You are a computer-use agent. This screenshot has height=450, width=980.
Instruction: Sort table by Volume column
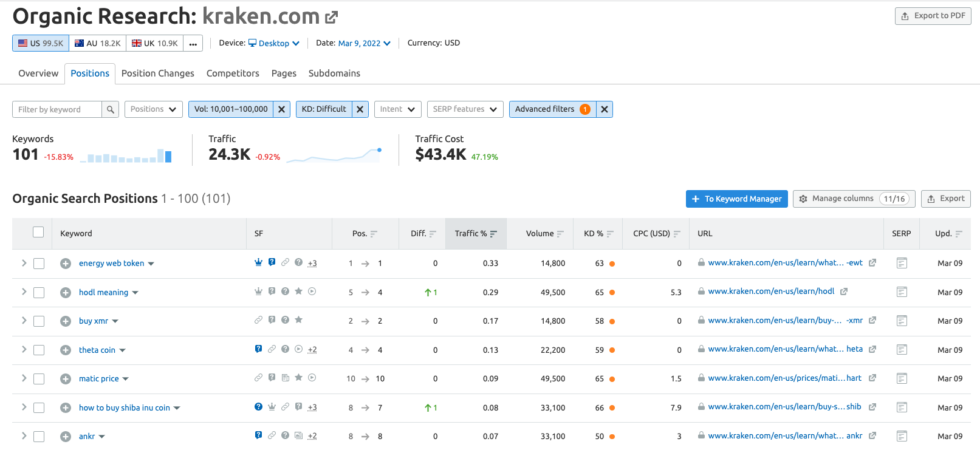(544, 234)
